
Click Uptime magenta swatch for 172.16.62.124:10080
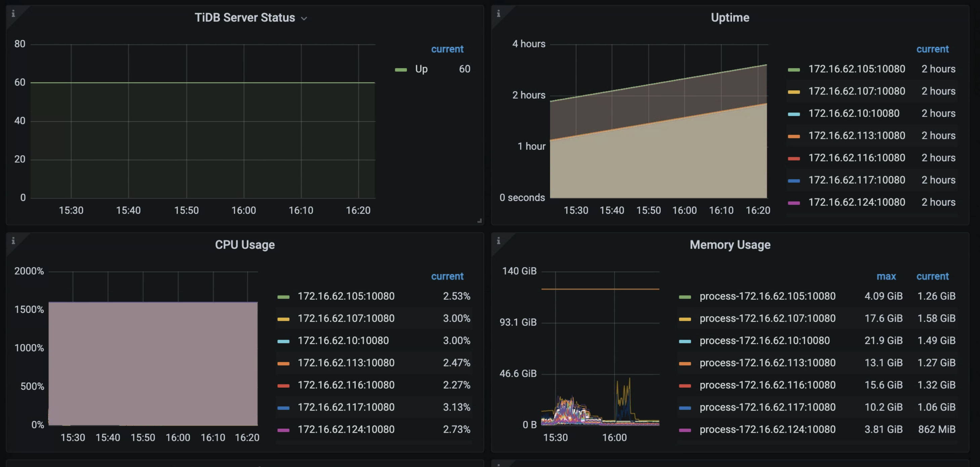[x=793, y=203]
